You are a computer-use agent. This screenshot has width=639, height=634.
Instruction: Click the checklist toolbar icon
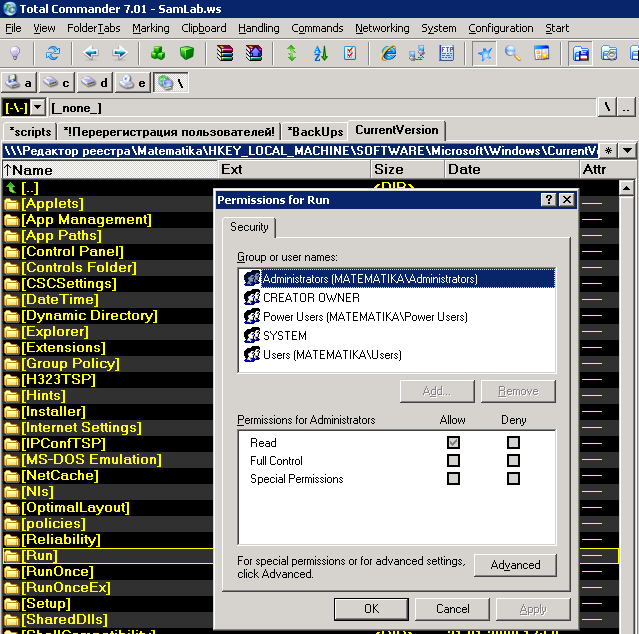350,53
